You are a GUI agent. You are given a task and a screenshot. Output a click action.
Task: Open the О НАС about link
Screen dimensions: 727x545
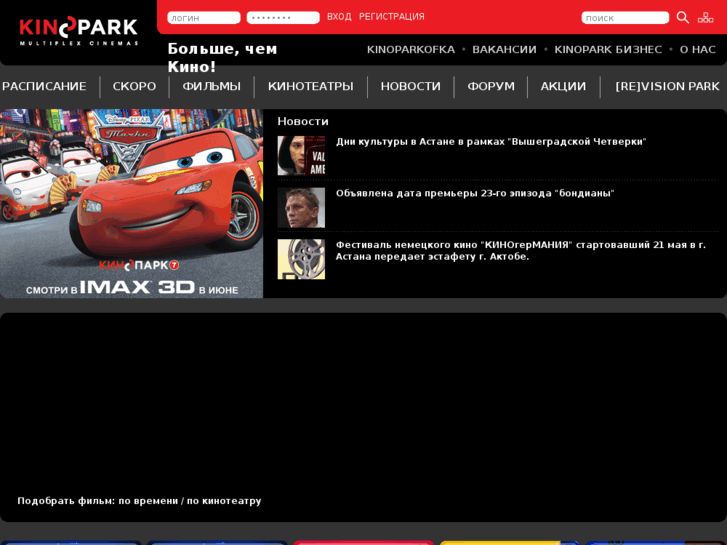click(x=698, y=50)
